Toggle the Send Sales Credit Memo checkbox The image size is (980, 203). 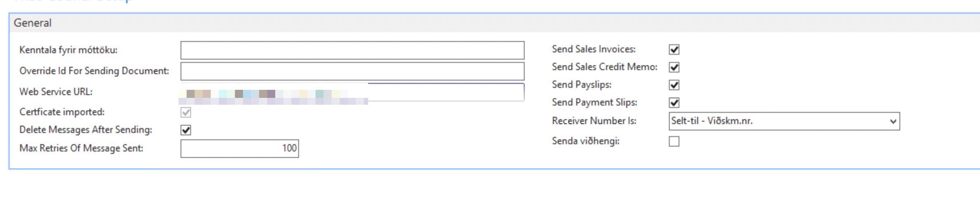[674, 67]
